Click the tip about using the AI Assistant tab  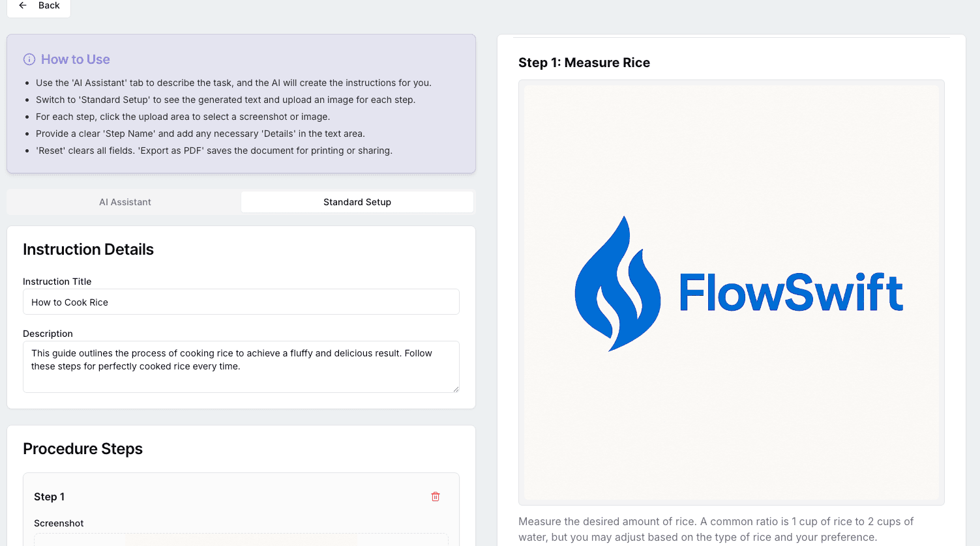[x=233, y=83]
